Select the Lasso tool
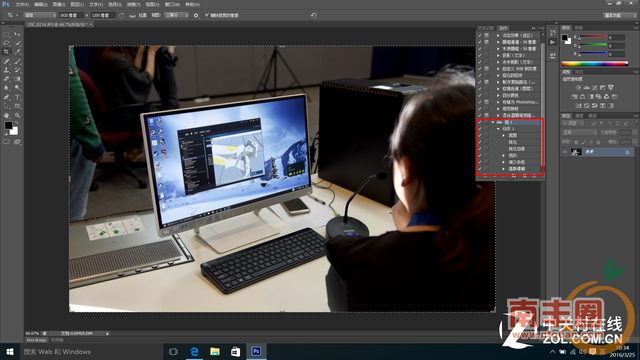 (7, 43)
